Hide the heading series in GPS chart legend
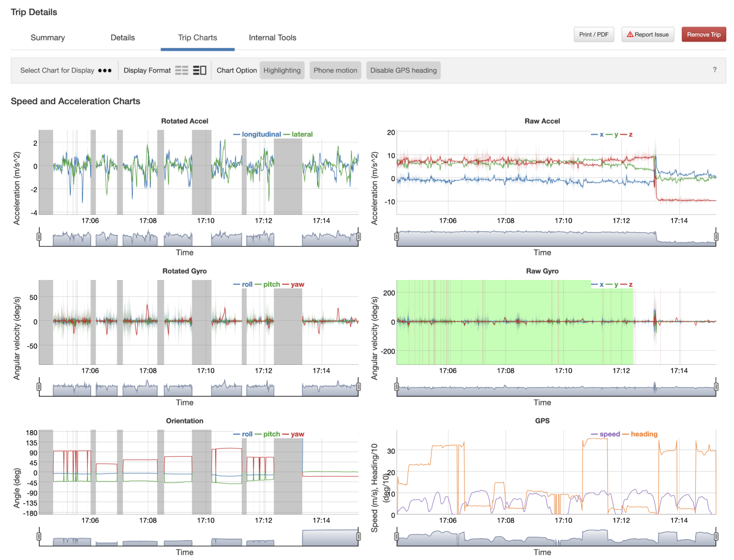 644,434
